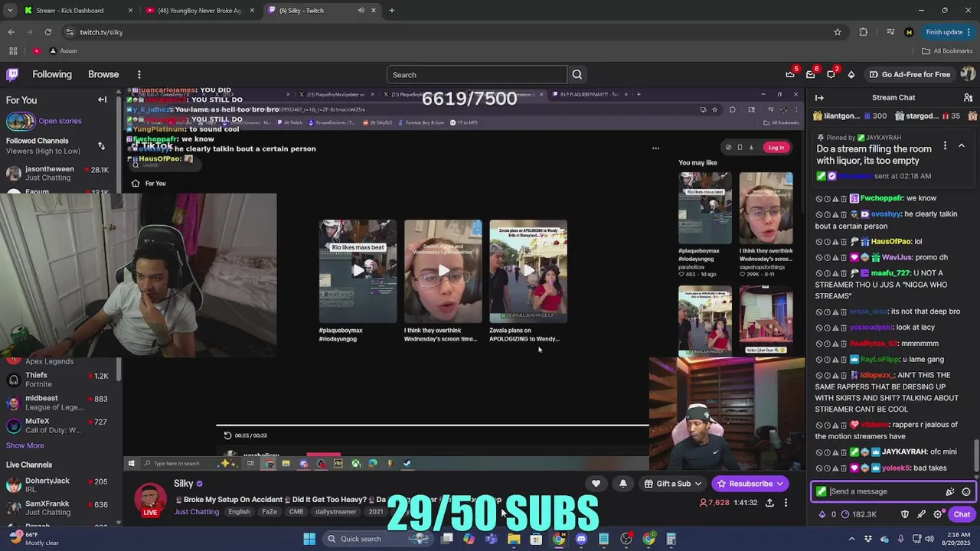
Task: Reload the twitch.tv page
Action: point(47,32)
